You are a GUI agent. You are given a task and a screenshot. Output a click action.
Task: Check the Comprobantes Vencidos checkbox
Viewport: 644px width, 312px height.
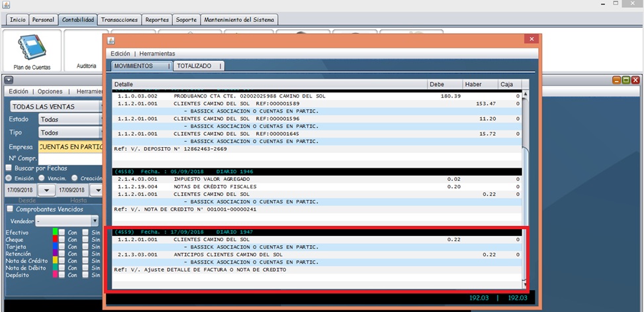pos(9,209)
